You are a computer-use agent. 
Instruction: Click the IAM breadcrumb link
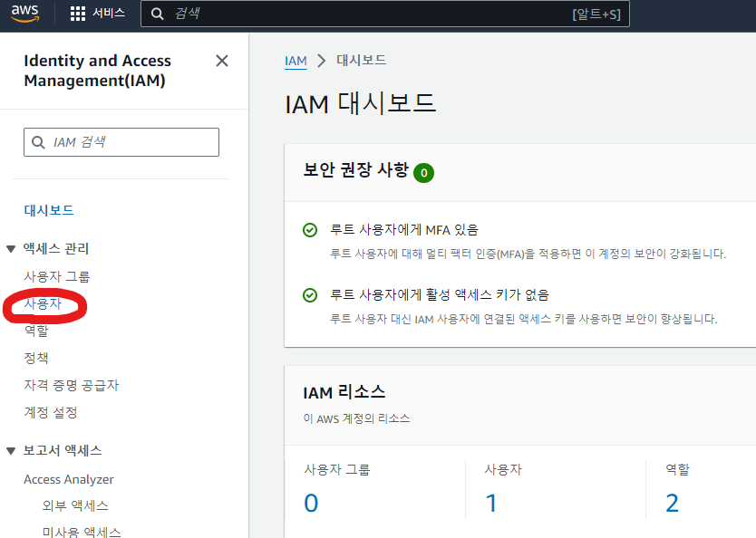(295, 61)
